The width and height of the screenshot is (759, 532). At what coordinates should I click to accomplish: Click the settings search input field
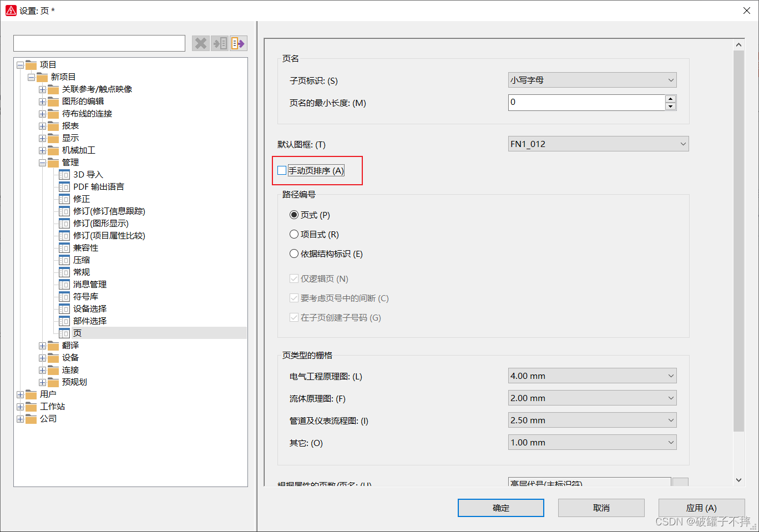point(99,43)
